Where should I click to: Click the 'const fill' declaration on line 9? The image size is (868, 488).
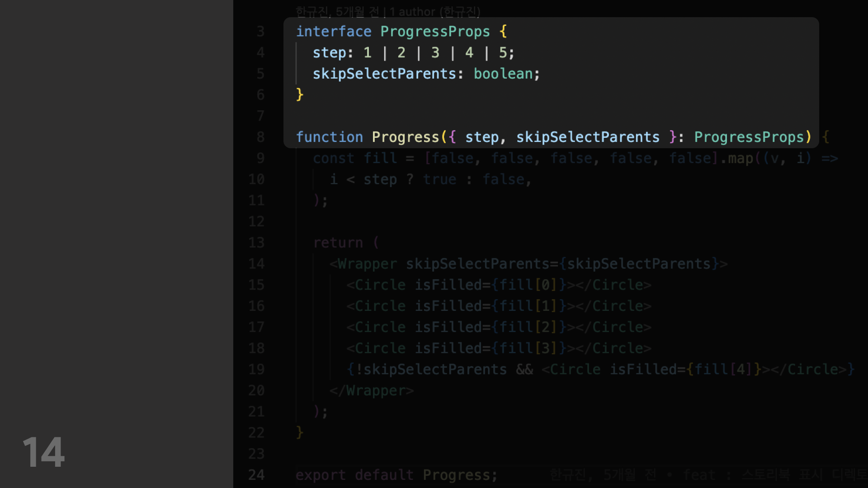[355, 158]
